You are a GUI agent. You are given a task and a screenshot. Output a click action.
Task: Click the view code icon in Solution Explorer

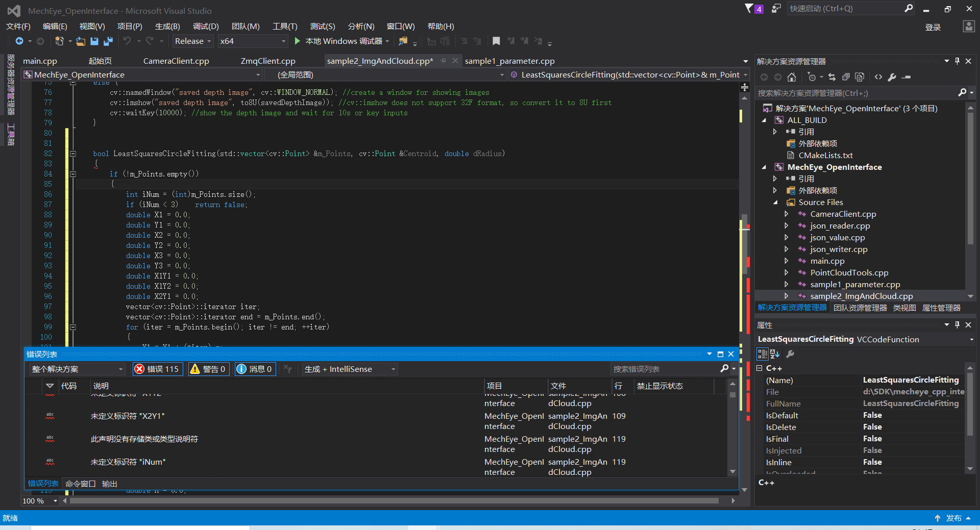tap(878, 77)
